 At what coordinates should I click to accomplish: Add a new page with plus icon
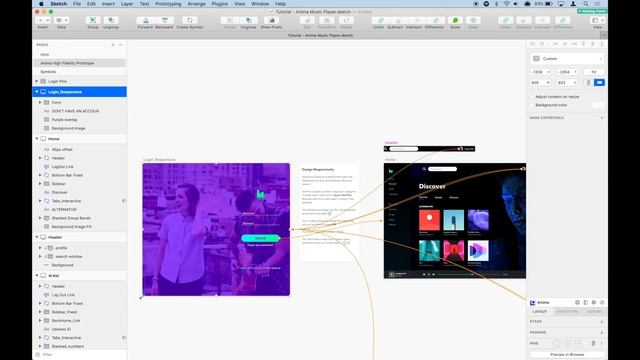(x=113, y=44)
